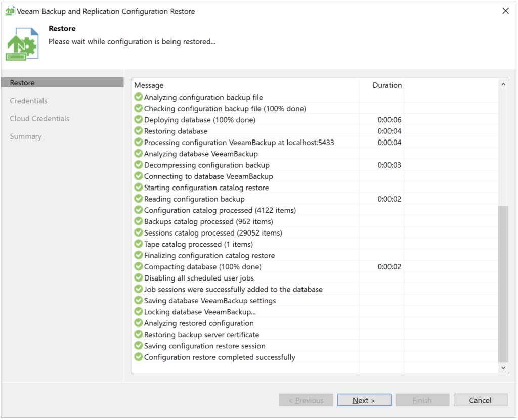
Task: Click green check beside Processing configuration VeeamBackup row
Action: click(x=139, y=143)
